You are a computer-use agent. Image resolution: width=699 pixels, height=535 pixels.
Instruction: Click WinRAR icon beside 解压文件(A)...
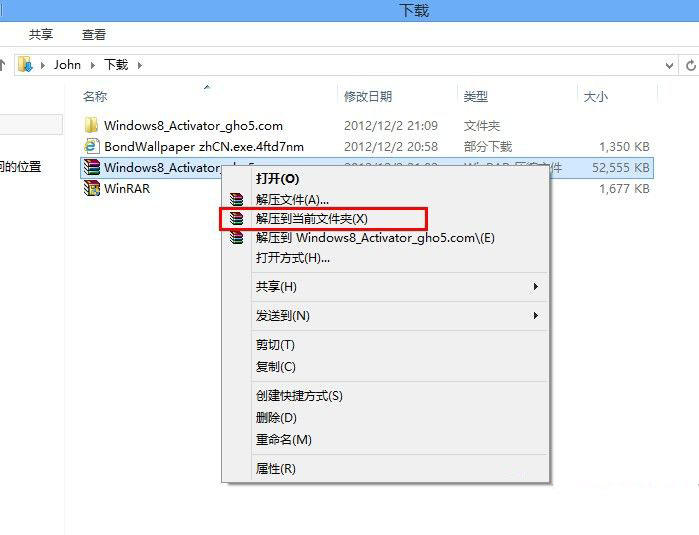coord(236,199)
